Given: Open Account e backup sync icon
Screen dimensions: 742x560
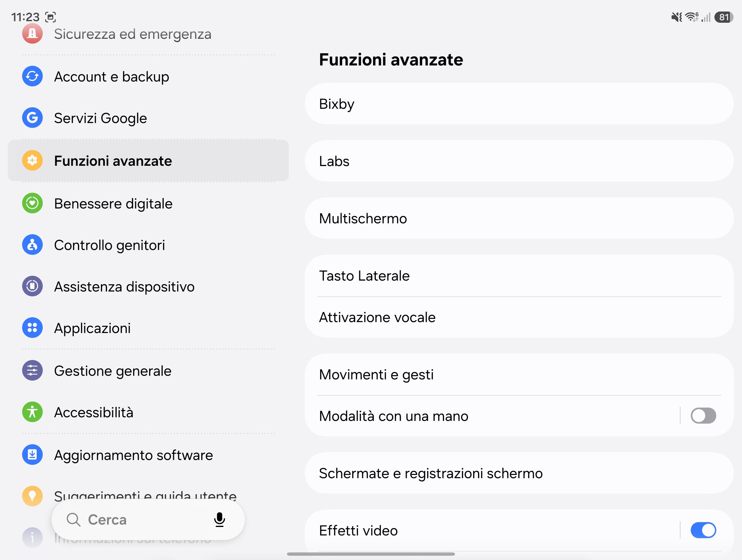Looking at the screenshot, I should [32, 76].
